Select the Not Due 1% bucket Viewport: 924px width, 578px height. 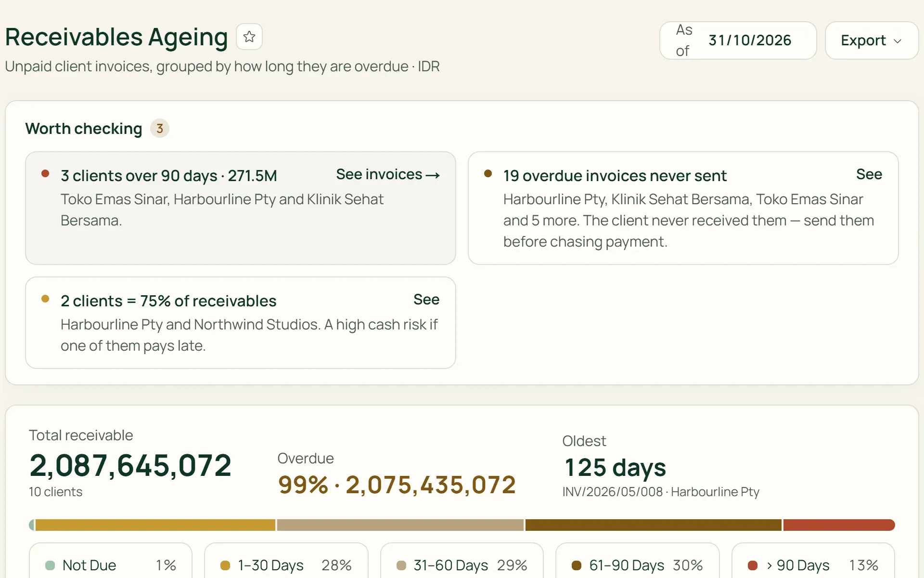point(111,562)
